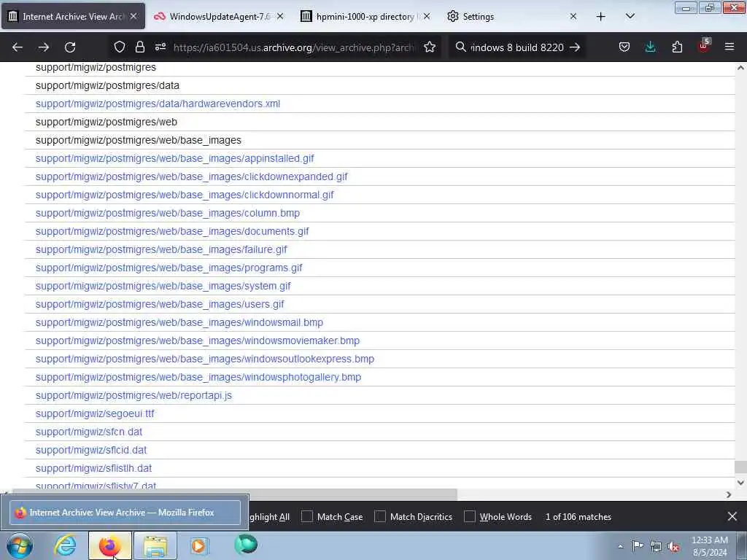Click horizontal scroll right arrow
747x560 pixels.
[x=729, y=495]
